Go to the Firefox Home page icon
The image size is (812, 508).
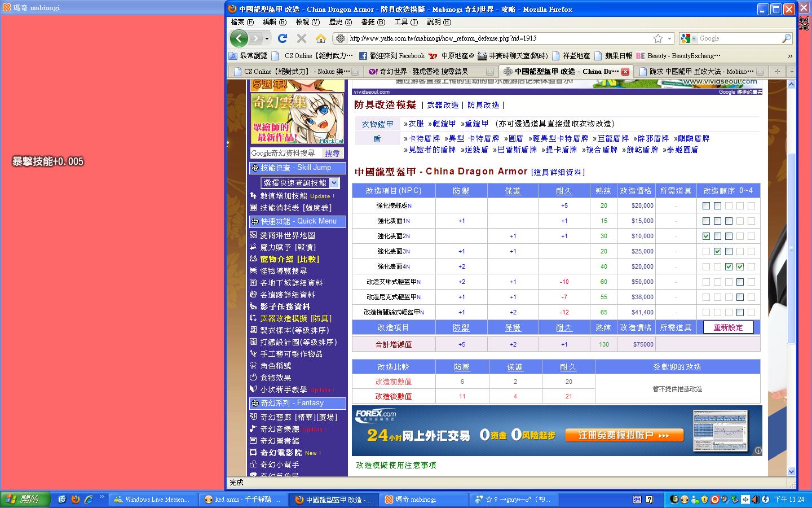(x=321, y=38)
